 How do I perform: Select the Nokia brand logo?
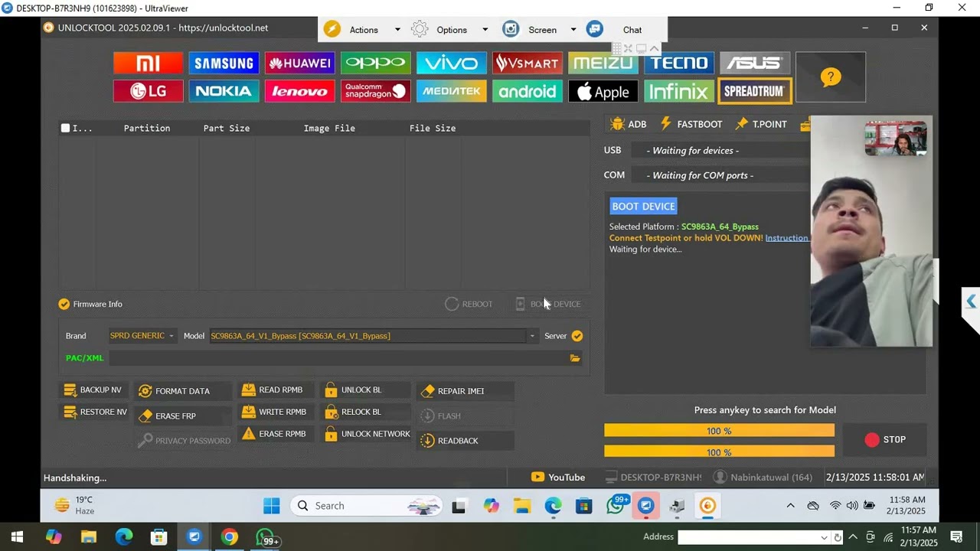(x=224, y=91)
